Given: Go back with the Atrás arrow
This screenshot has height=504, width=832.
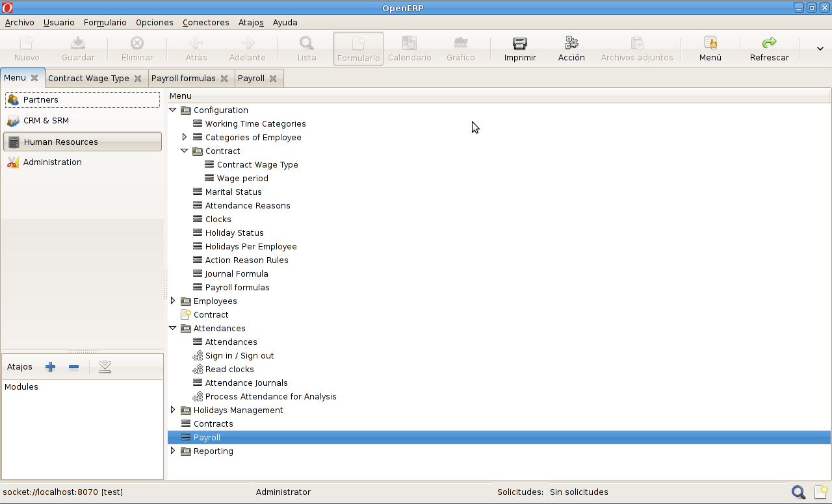Looking at the screenshot, I should 196,44.
